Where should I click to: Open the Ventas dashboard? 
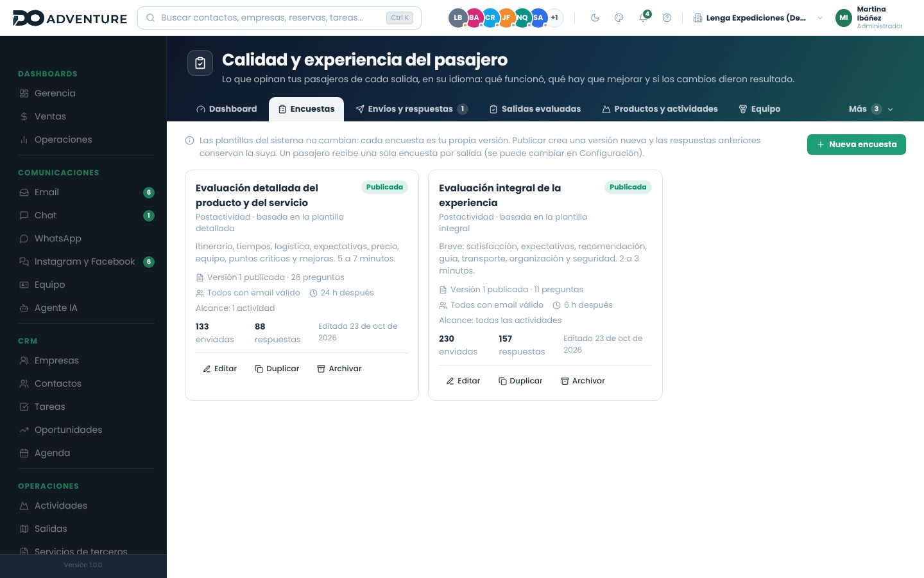[87, 116]
